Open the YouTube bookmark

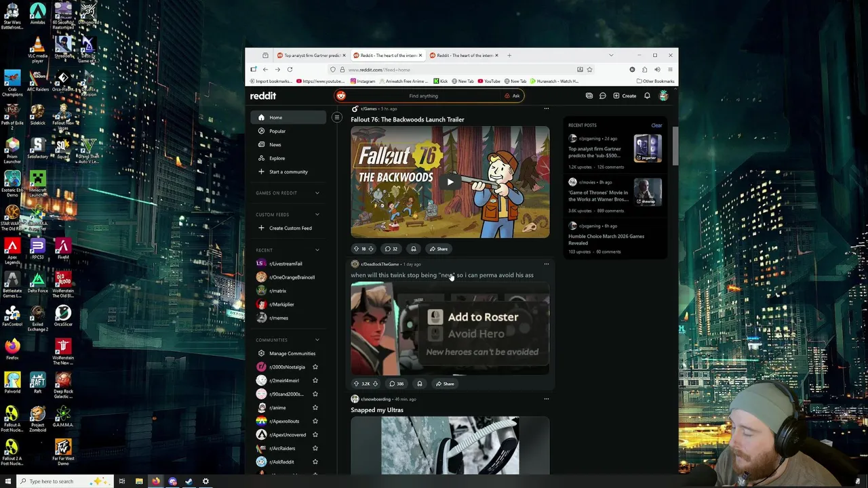(x=489, y=81)
